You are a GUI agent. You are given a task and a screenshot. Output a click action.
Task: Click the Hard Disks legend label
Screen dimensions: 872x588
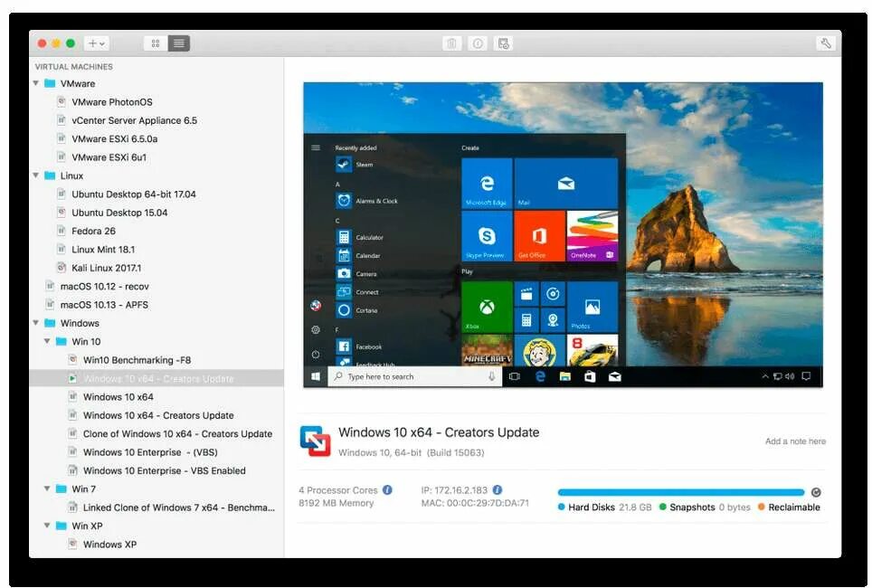592,507
